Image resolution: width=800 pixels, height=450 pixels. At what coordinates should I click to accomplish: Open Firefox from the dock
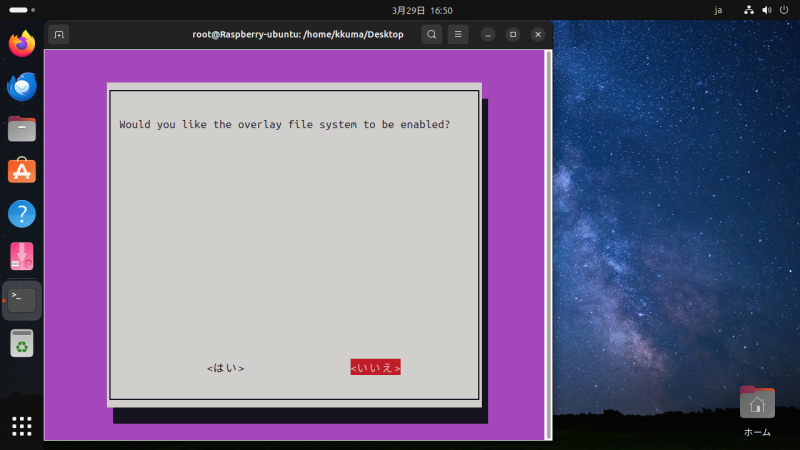point(22,44)
